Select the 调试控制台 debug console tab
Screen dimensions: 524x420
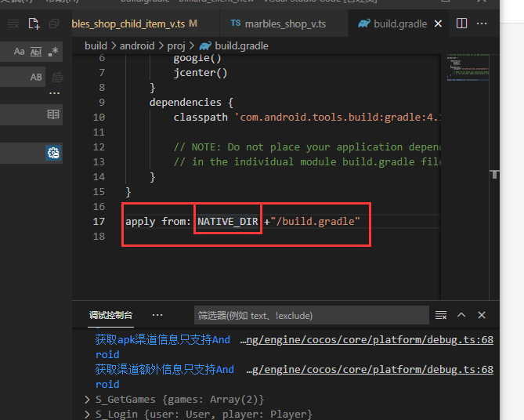111,315
